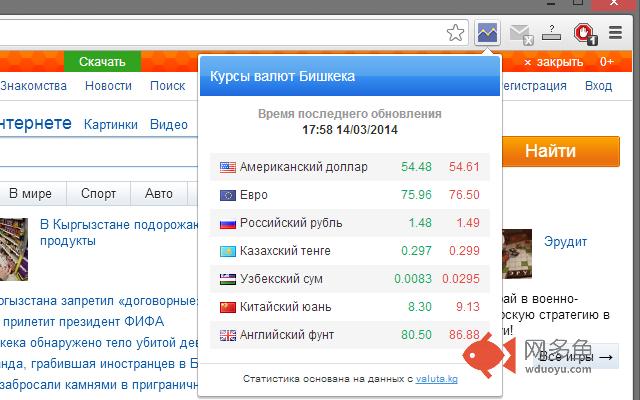The image size is (640, 400).
Task: Click pound buy rate 80.50
Action: tap(416, 335)
